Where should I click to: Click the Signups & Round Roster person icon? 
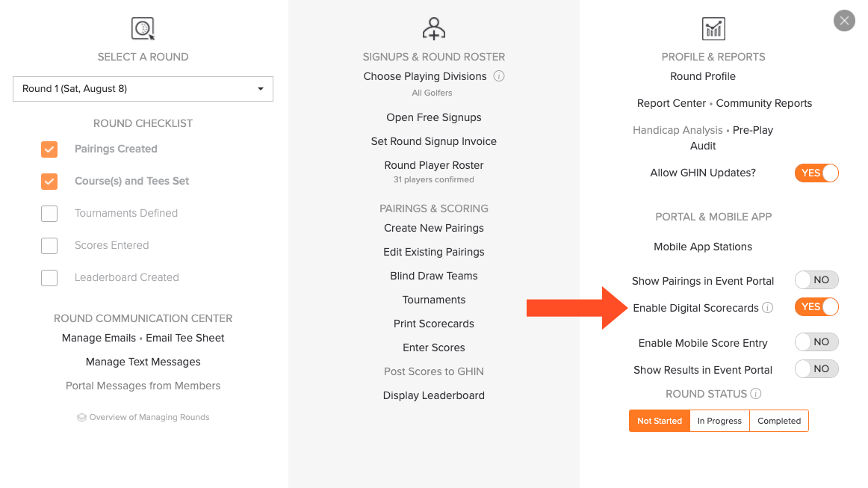434,29
